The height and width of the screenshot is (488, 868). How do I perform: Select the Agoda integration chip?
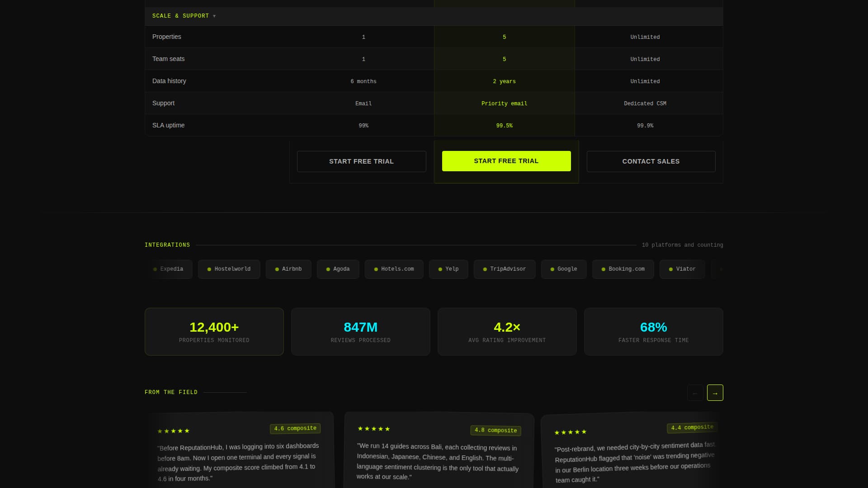pyautogui.click(x=338, y=269)
